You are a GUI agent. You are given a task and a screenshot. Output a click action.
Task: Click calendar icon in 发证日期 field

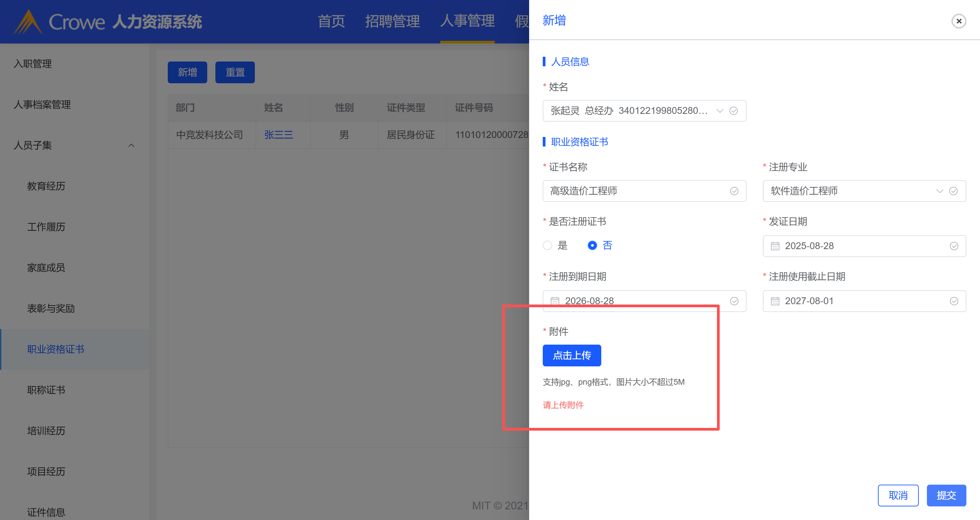(775, 246)
